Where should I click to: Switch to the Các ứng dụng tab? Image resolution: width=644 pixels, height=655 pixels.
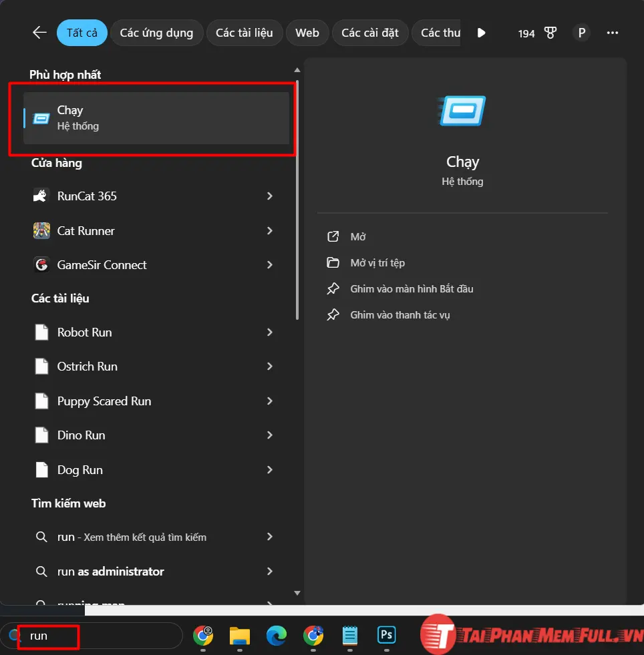pyautogui.click(x=156, y=33)
